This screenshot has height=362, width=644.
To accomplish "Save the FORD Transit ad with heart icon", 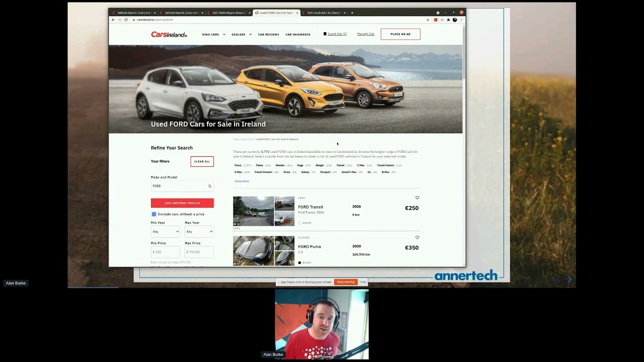I will 417,198.
